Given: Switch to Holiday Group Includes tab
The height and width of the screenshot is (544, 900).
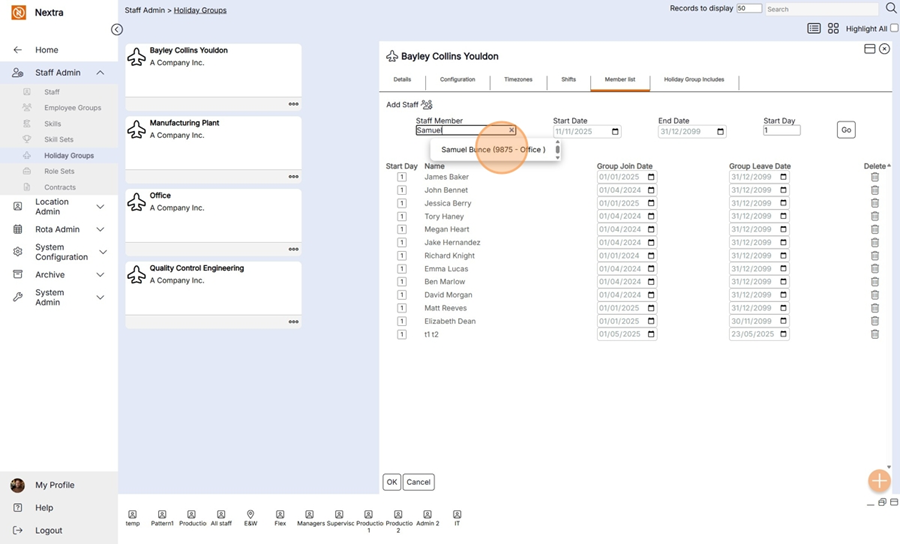Looking at the screenshot, I should [x=694, y=80].
